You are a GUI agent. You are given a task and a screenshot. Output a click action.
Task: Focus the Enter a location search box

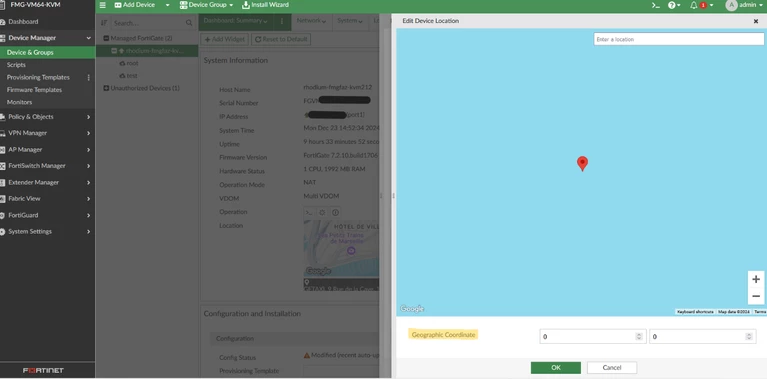678,39
